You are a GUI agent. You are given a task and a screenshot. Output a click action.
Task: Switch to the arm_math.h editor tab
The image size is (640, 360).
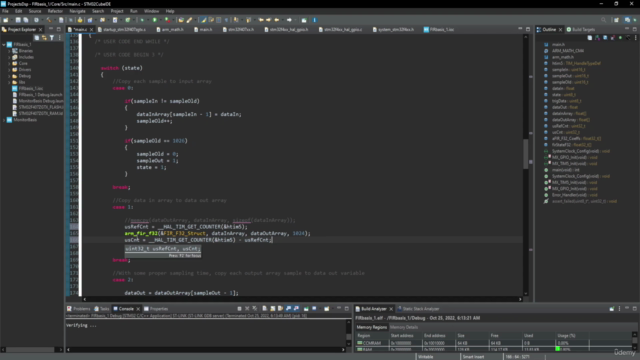pos(170,29)
